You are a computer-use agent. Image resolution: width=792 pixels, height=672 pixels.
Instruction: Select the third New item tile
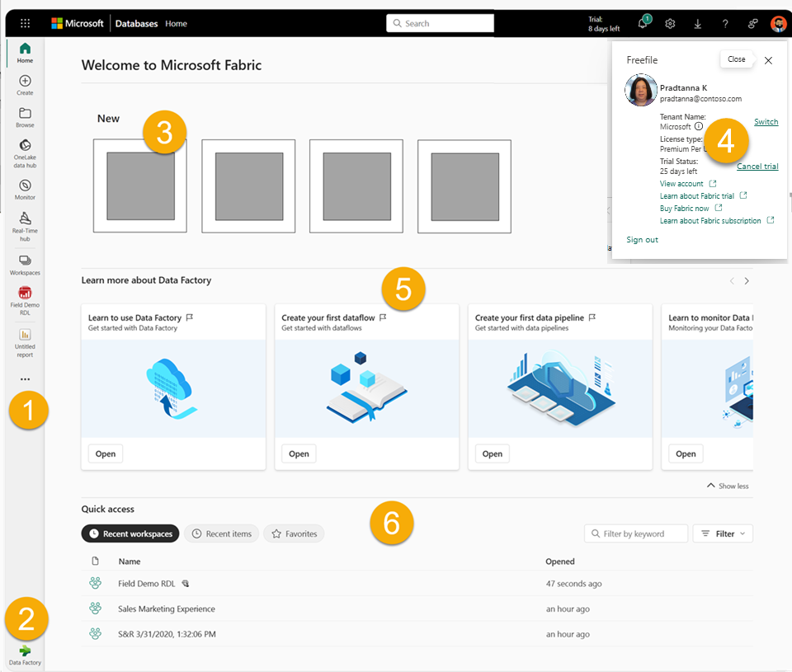[x=356, y=186]
